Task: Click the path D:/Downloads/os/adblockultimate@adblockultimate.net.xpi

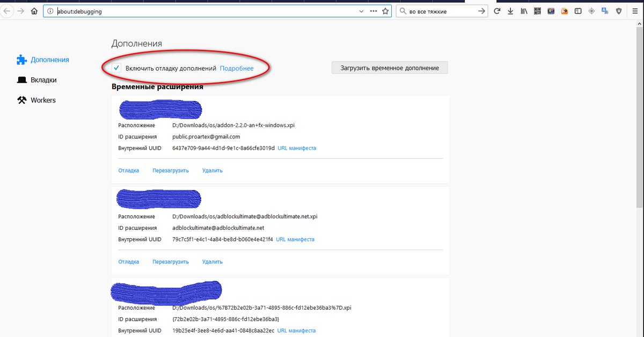Action: tap(245, 216)
